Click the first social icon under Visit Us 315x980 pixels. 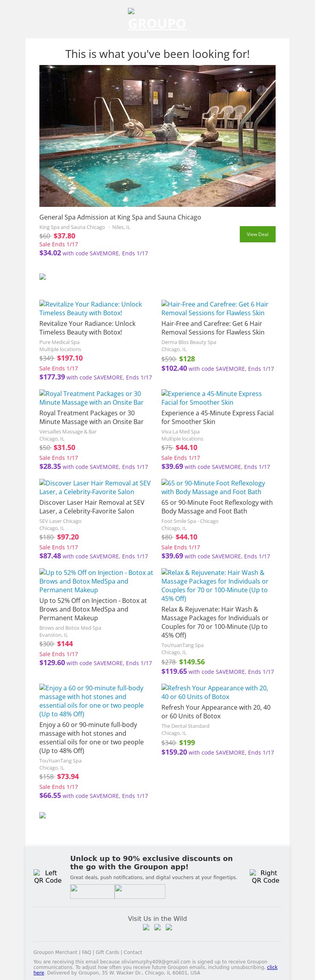[x=146, y=927]
